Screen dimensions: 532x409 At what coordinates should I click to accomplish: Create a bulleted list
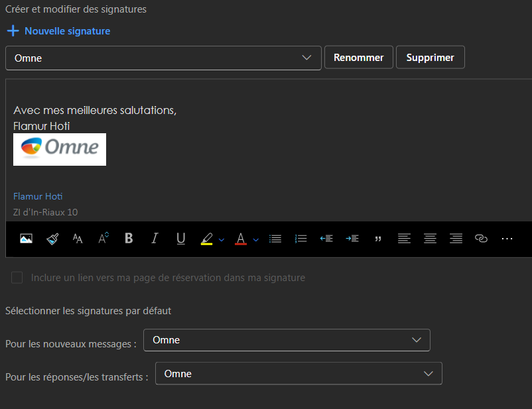coord(275,239)
